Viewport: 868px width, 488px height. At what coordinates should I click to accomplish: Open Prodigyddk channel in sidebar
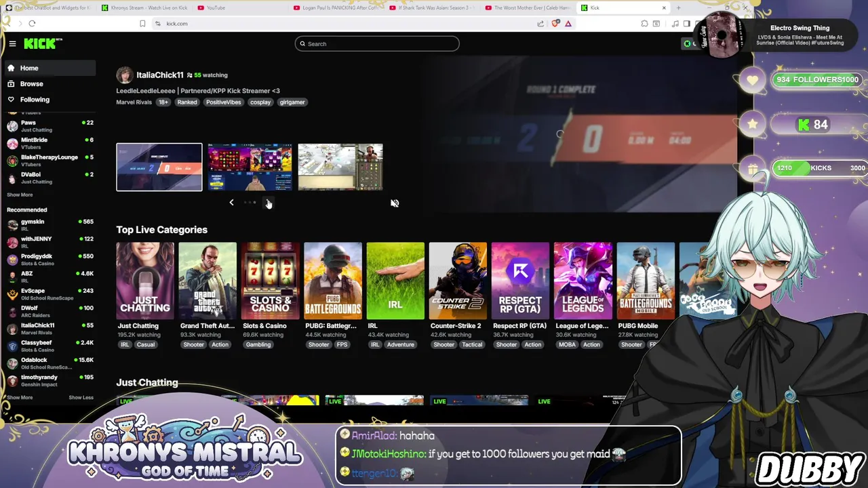tap(50, 260)
